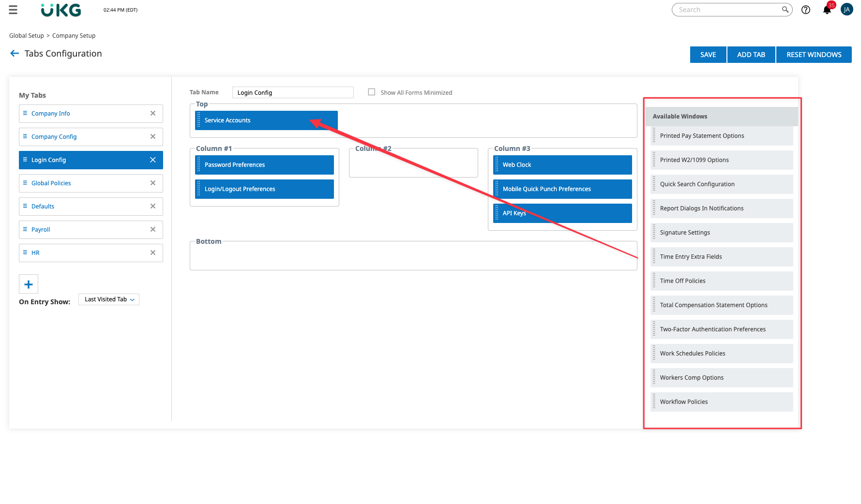861x504 pixels.
Task: Click the RESET WINDOWS button
Action: 814,55
